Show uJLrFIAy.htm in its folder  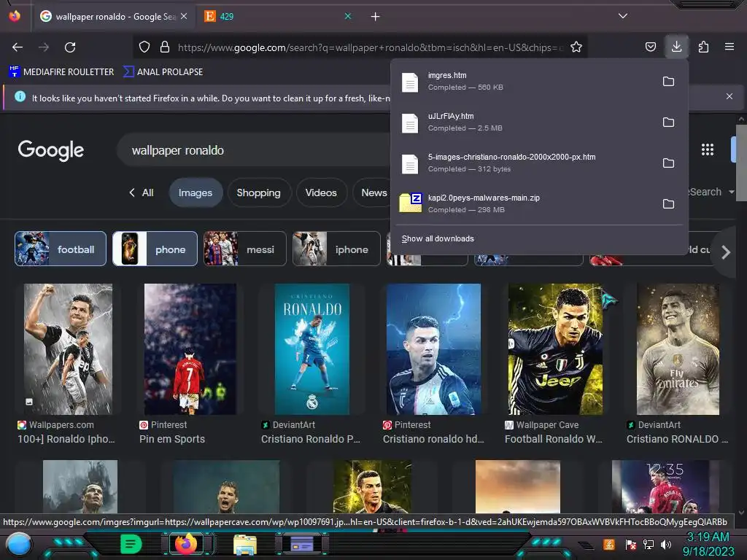click(x=668, y=122)
